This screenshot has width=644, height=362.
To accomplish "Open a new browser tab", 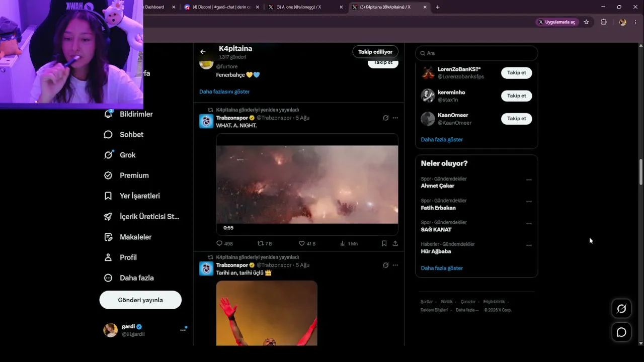I will point(438,7).
